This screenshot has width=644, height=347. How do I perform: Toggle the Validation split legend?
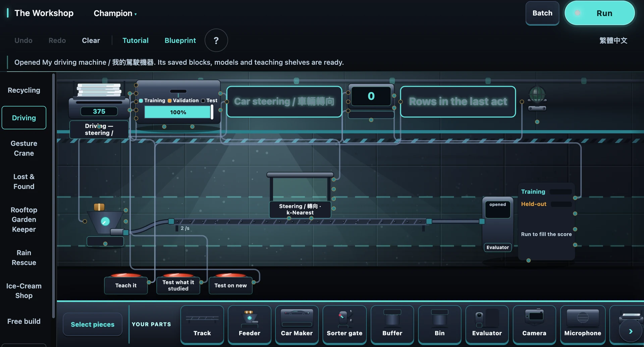tap(183, 101)
